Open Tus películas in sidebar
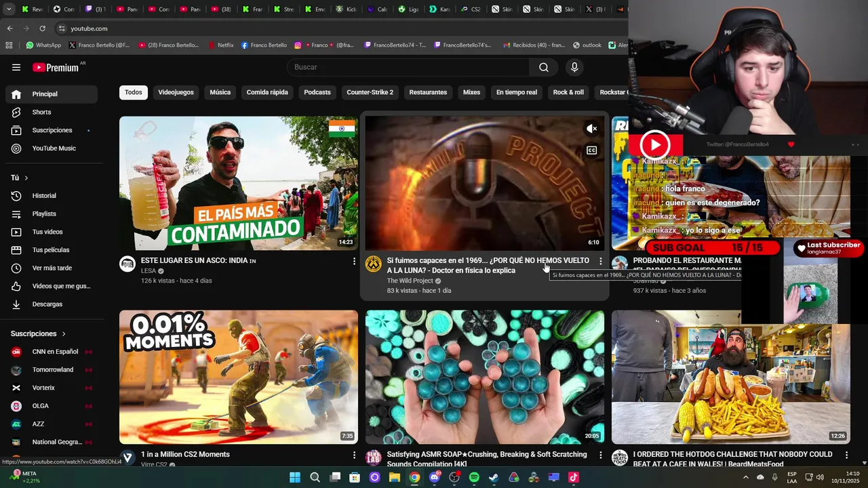Image resolution: width=868 pixels, height=488 pixels. click(52, 250)
